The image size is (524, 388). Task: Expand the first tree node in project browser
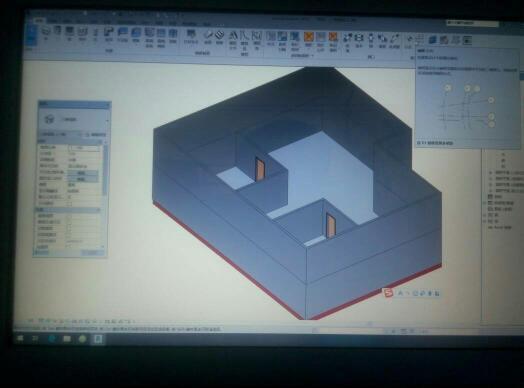[x=491, y=173]
